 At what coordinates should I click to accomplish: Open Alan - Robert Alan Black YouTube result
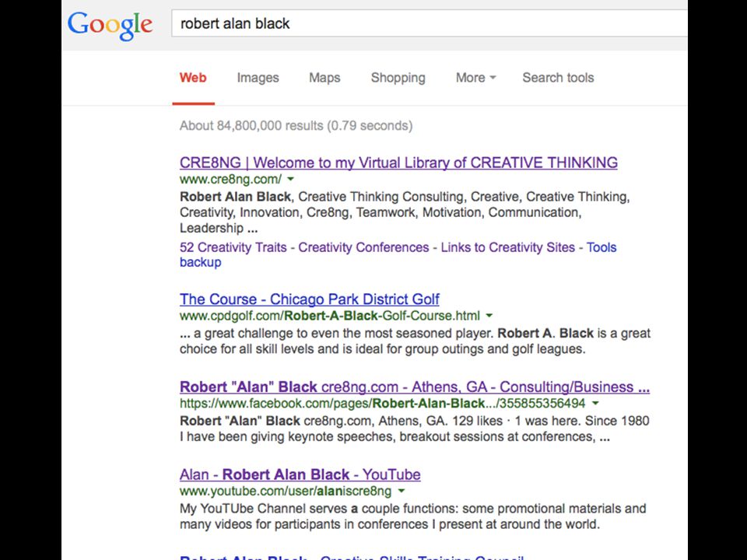(300, 474)
